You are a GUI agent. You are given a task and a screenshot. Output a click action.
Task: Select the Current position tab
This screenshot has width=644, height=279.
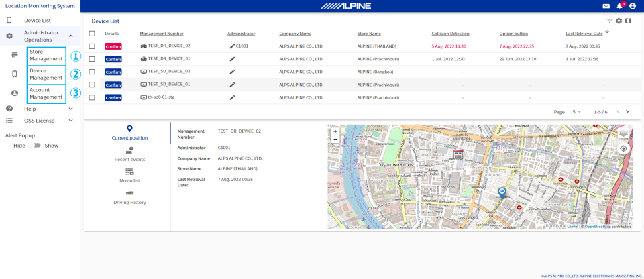click(129, 133)
